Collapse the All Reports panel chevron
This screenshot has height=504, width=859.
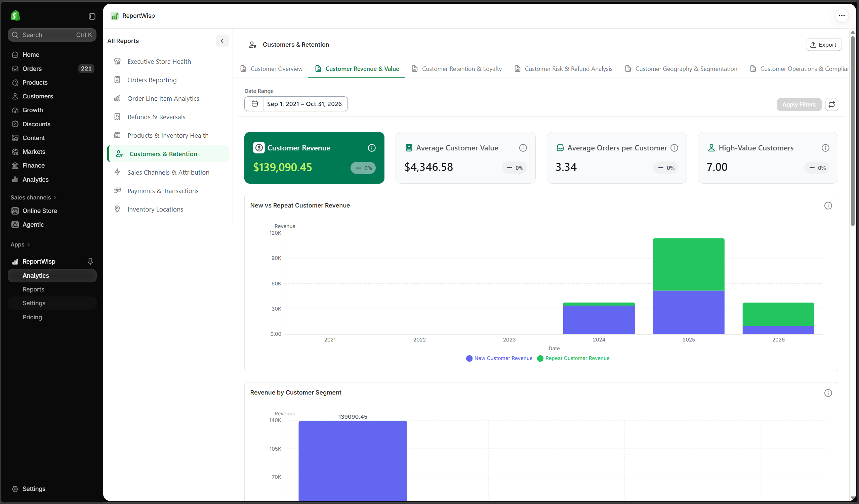point(222,41)
